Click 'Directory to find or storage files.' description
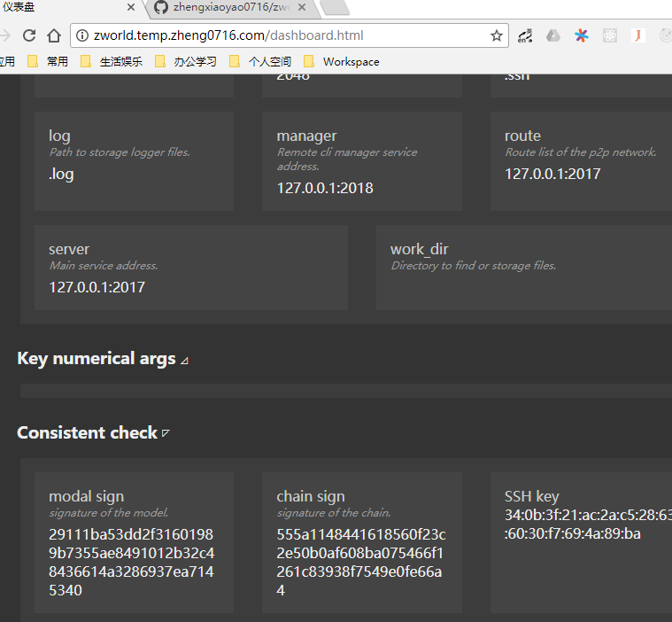672x622 pixels. (x=473, y=266)
